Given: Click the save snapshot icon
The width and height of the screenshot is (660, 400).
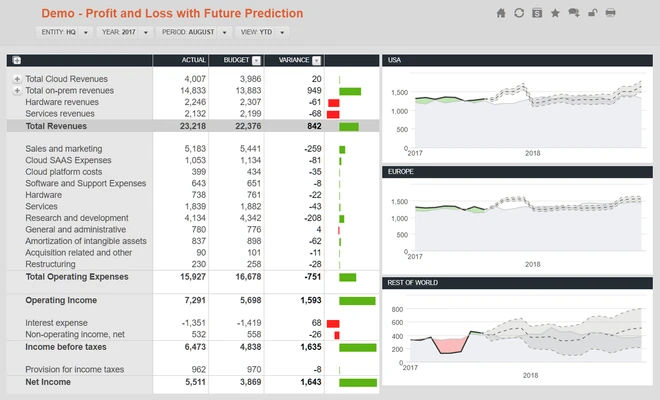Looking at the screenshot, I should (x=537, y=13).
